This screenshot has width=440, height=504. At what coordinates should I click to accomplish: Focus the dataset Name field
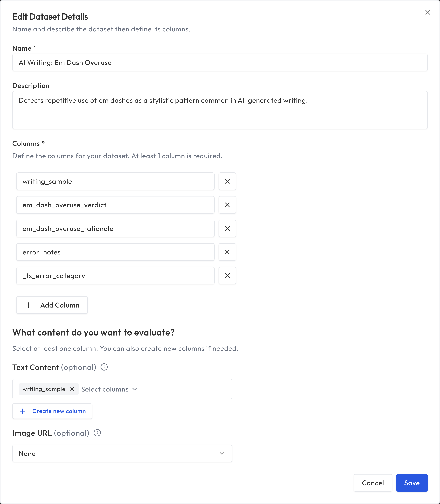(x=220, y=63)
